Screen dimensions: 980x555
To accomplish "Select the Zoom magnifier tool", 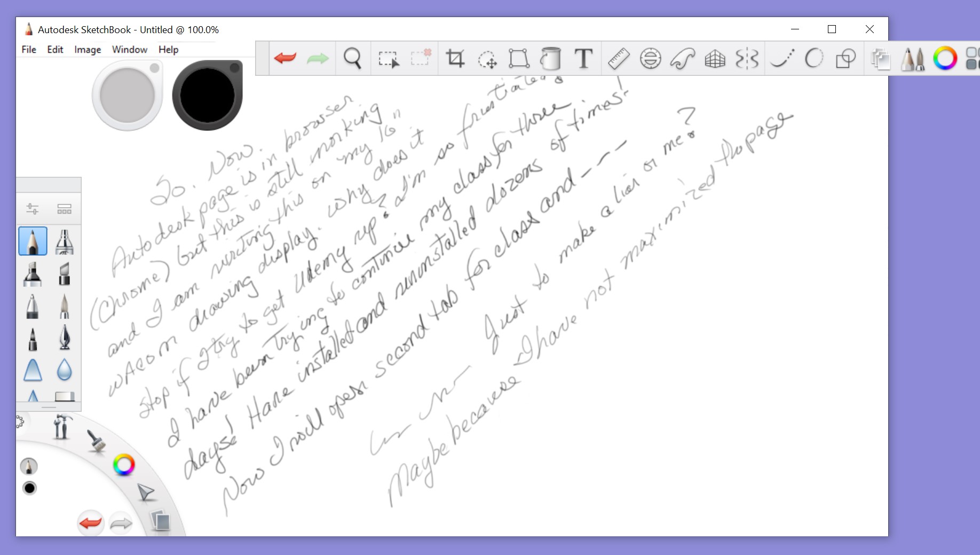I will point(352,58).
